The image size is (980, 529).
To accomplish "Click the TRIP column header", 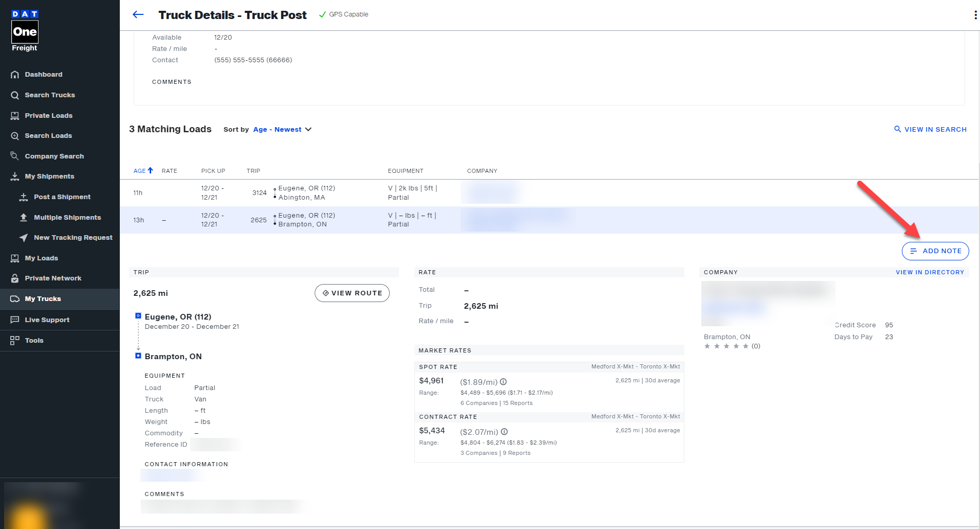I will (x=253, y=171).
